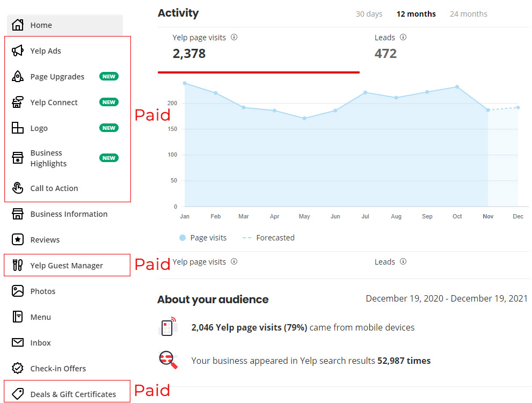The width and height of the screenshot is (532, 403).
Task: Switch activity range to 24 months
Action: [x=468, y=14]
